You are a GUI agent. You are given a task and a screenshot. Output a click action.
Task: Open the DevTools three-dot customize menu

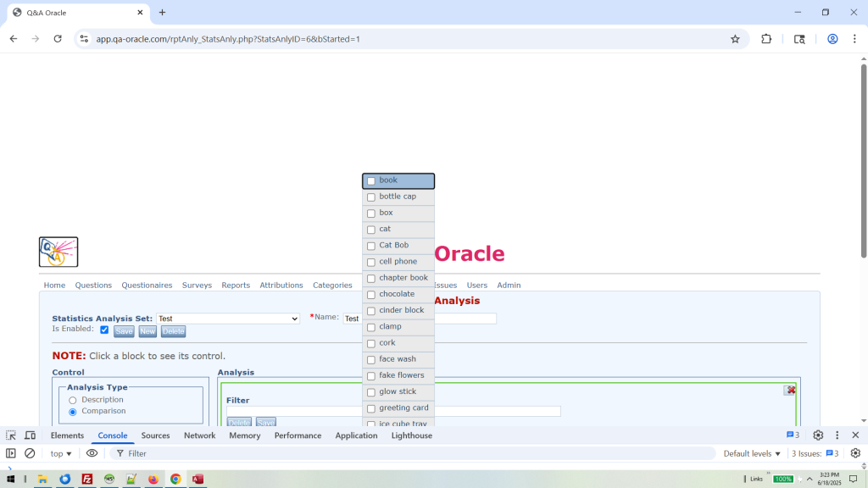pyautogui.click(x=837, y=435)
